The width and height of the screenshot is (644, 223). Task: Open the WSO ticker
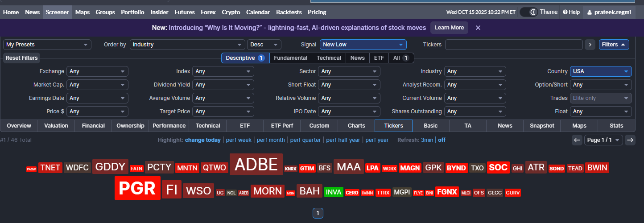[x=198, y=191]
